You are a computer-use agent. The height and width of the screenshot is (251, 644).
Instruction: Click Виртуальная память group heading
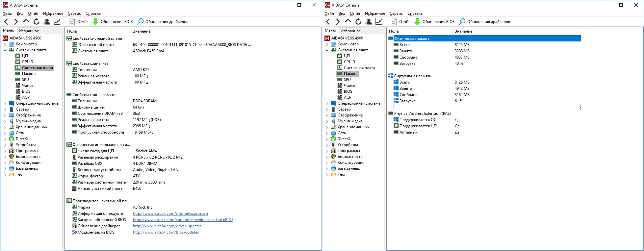pos(413,76)
